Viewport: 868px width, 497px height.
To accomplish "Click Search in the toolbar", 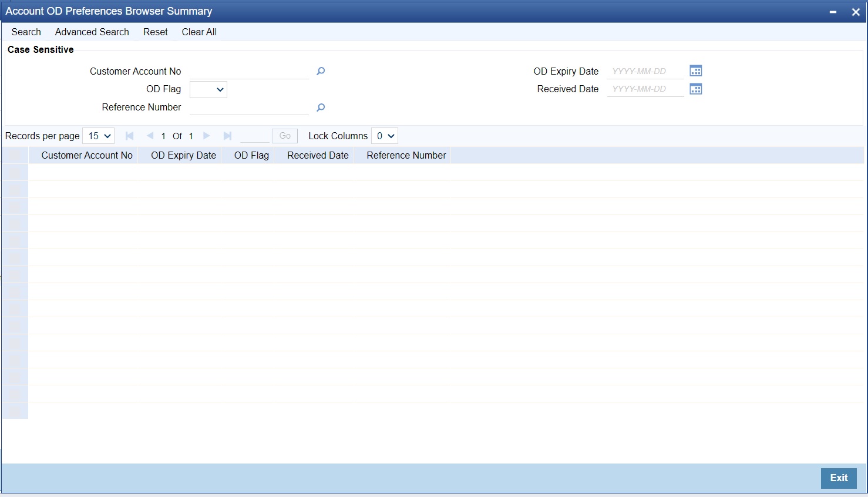I will 26,32.
